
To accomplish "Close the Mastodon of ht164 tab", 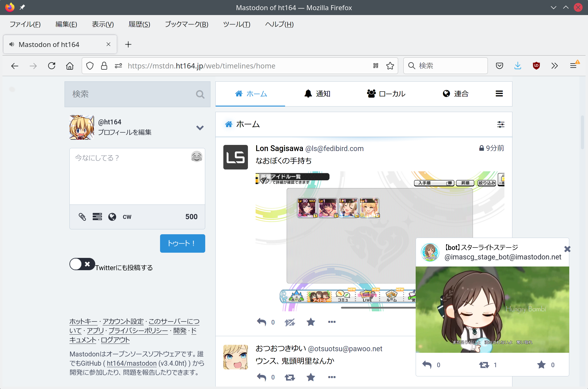I will pyautogui.click(x=108, y=45).
